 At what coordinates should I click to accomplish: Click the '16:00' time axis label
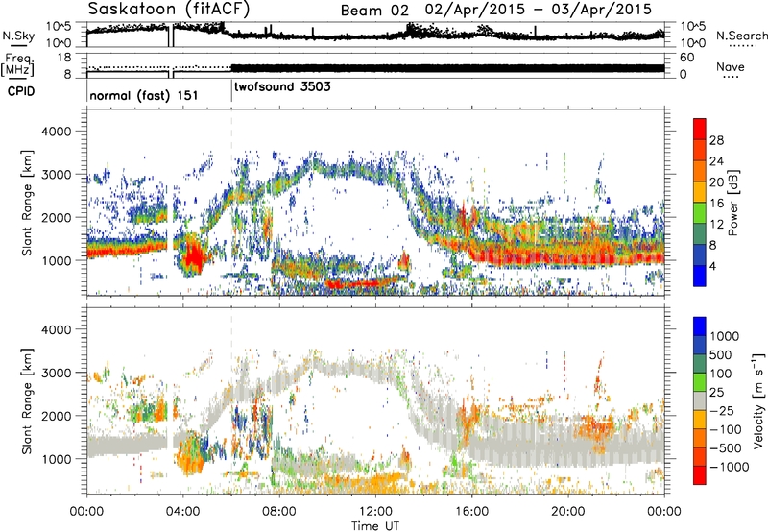click(471, 512)
